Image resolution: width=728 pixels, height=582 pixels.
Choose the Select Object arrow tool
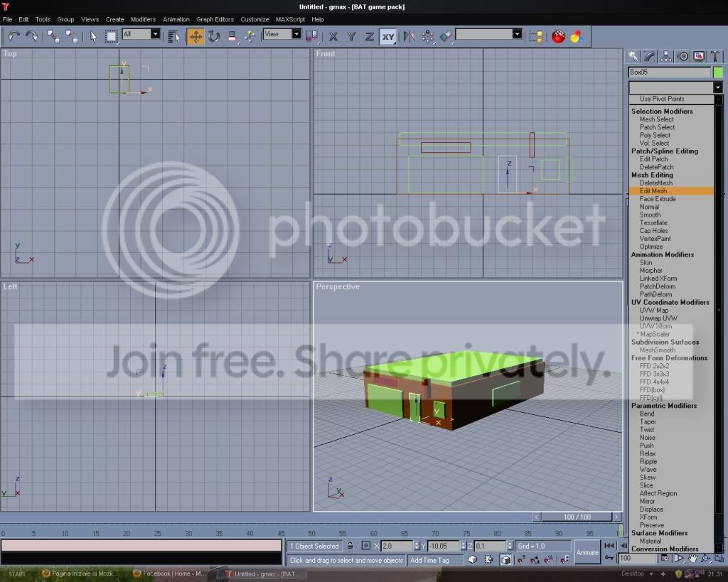pyautogui.click(x=93, y=36)
